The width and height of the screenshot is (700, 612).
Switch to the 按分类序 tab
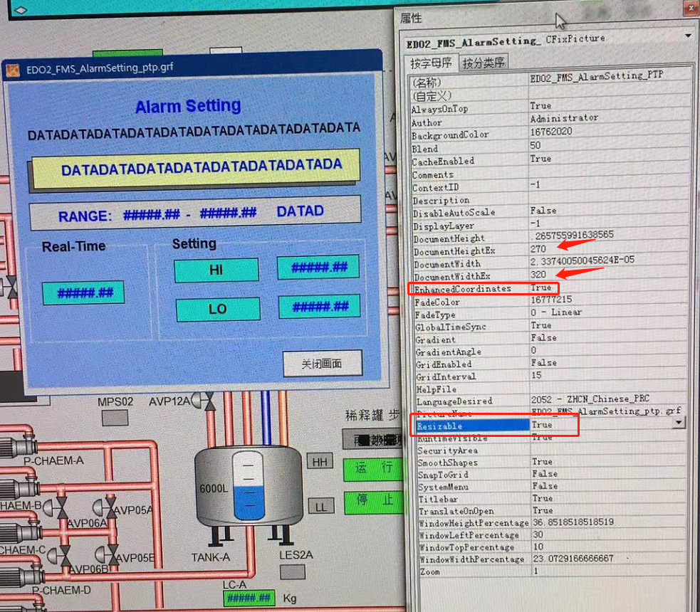(x=484, y=62)
